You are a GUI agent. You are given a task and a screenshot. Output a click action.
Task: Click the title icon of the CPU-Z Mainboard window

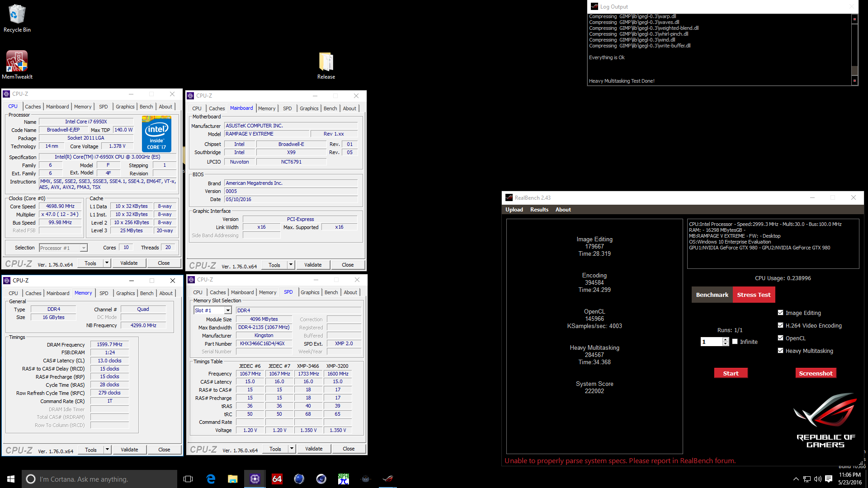pos(191,96)
